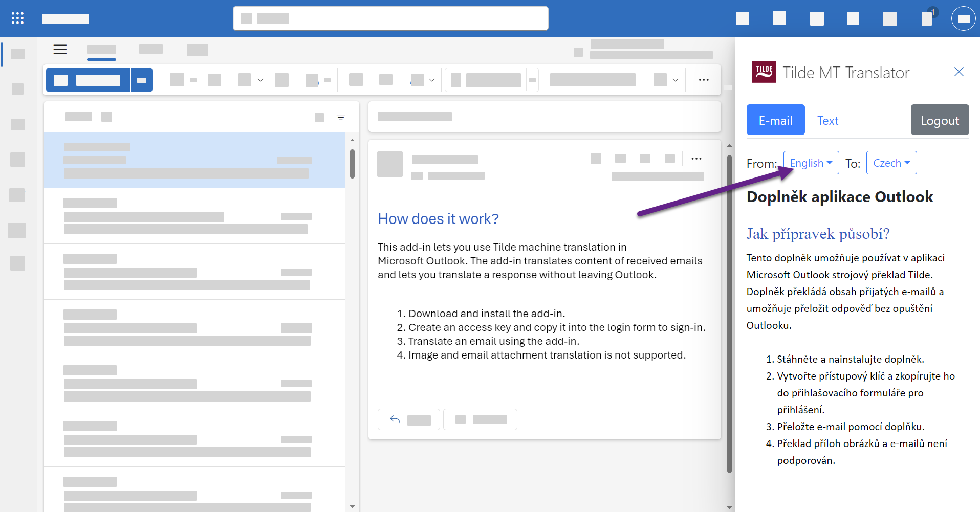Switch to the E-mail tab

click(x=775, y=120)
